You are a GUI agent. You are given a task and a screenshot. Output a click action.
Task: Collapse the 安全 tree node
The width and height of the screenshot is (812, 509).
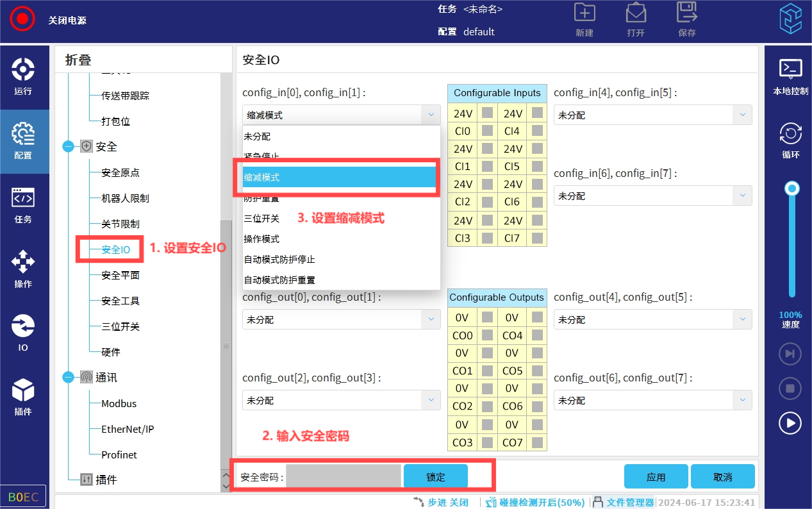tap(69, 147)
